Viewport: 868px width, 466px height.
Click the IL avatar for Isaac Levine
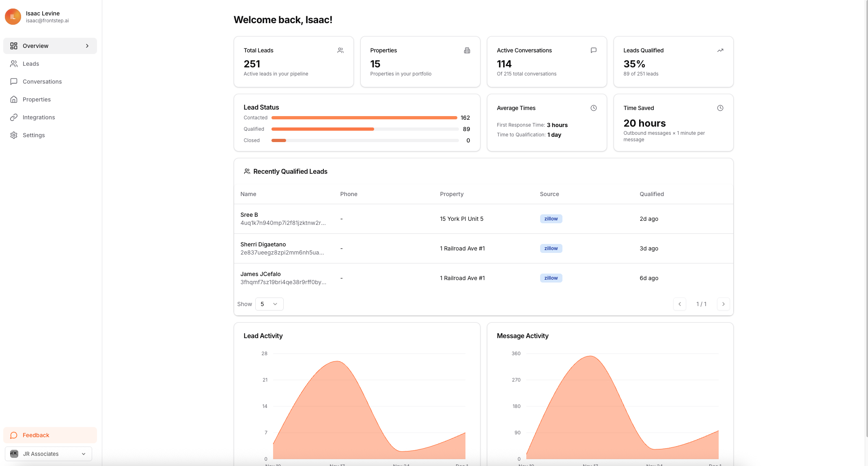pyautogui.click(x=13, y=17)
